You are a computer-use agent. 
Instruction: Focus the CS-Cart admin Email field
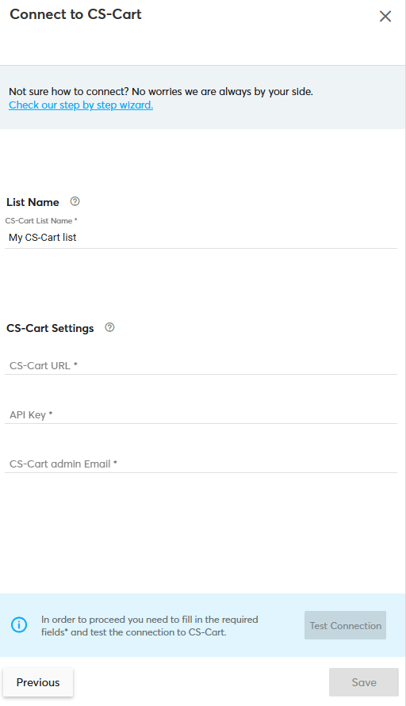(x=201, y=463)
